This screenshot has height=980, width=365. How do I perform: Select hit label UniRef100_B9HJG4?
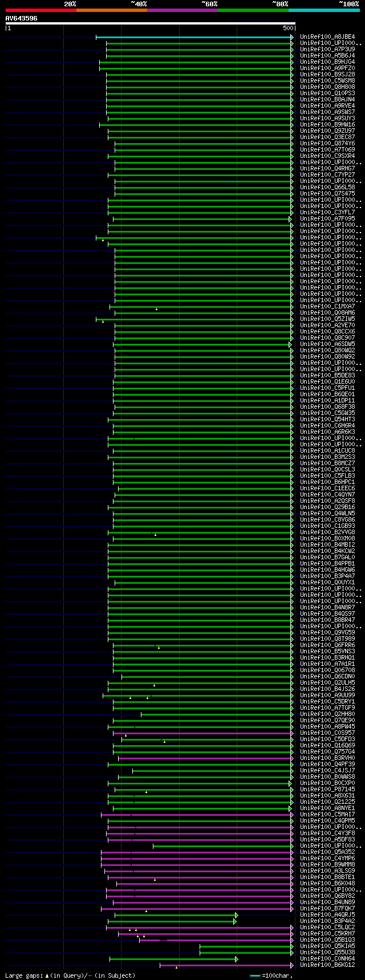tap(327, 62)
